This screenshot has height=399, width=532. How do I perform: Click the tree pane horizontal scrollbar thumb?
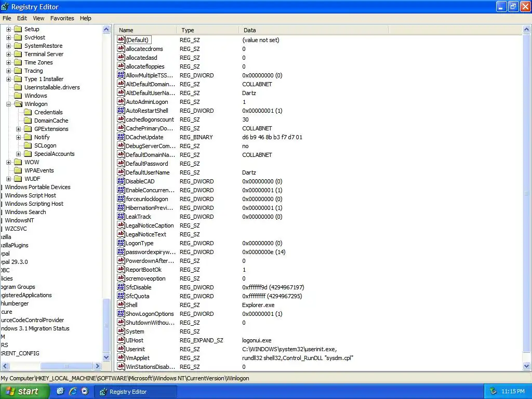pyautogui.click(x=66, y=366)
